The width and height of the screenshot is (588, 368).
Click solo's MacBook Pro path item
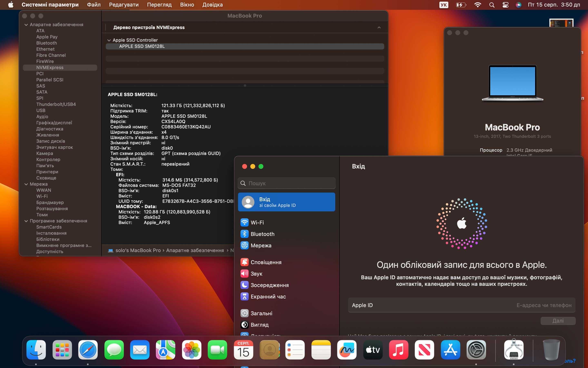pyautogui.click(x=134, y=250)
